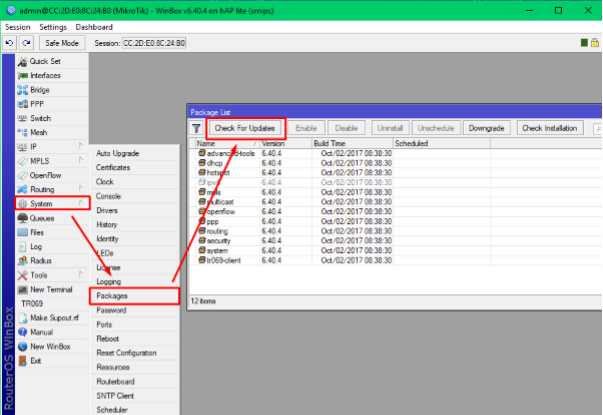Click the Undo arrow icon in toolbar
Screen dimensions: 603x415
pyautogui.click(x=10, y=43)
